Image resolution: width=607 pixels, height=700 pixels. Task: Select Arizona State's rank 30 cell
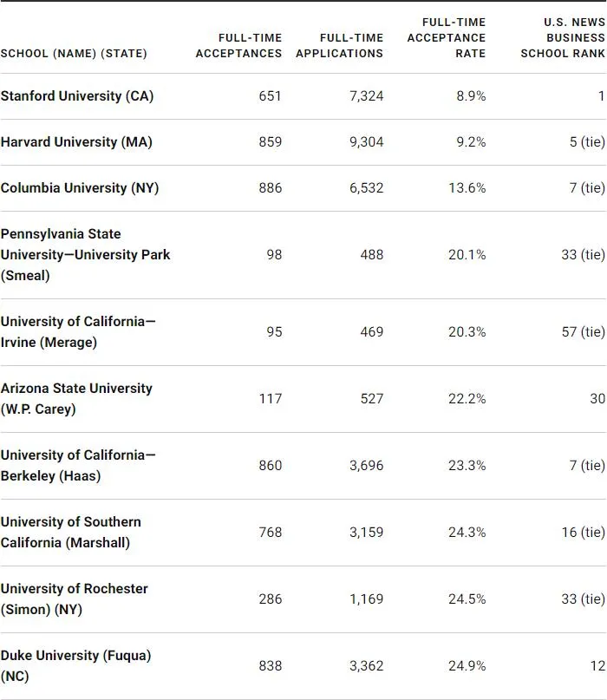pyautogui.click(x=596, y=399)
